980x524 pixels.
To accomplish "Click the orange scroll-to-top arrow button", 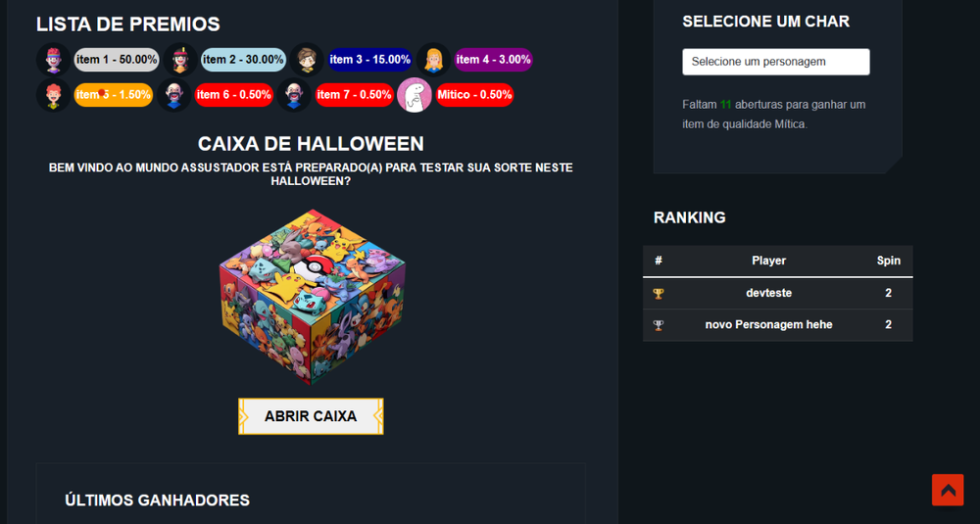I will tap(948, 490).
